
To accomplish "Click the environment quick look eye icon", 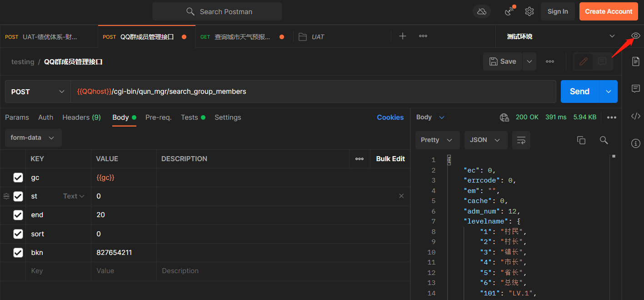I will click(636, 36).
